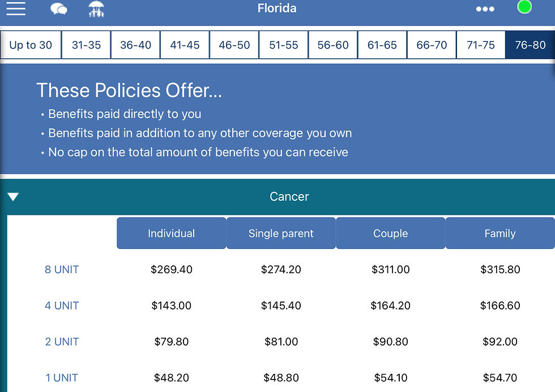
Task: Select the Up to 30 age tab
Action: point(31,45)
